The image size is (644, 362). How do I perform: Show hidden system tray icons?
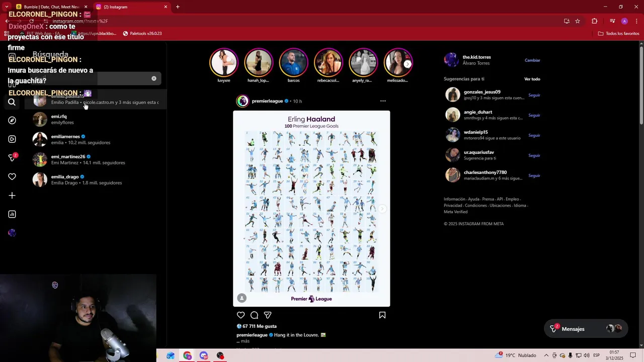[x=546, y=355]
